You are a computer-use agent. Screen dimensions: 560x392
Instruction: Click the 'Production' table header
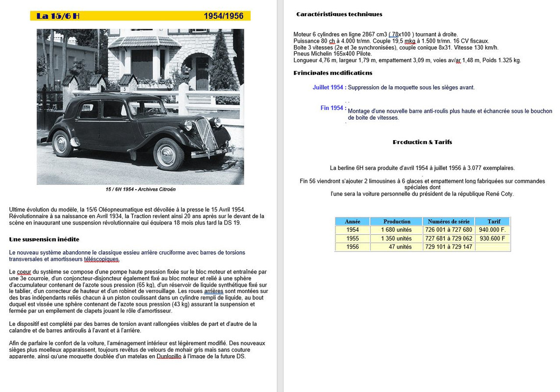[x=397, y=221]
